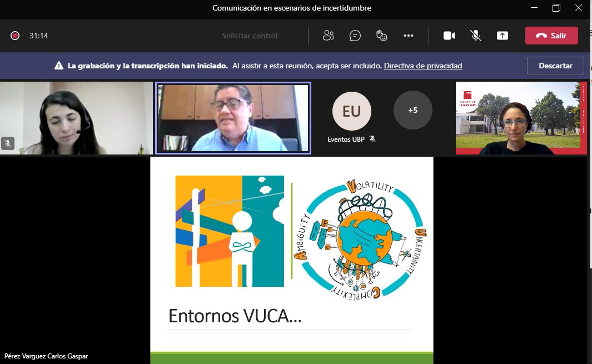
Task: Click the recording indicator next to the timer
Action: 14,34
